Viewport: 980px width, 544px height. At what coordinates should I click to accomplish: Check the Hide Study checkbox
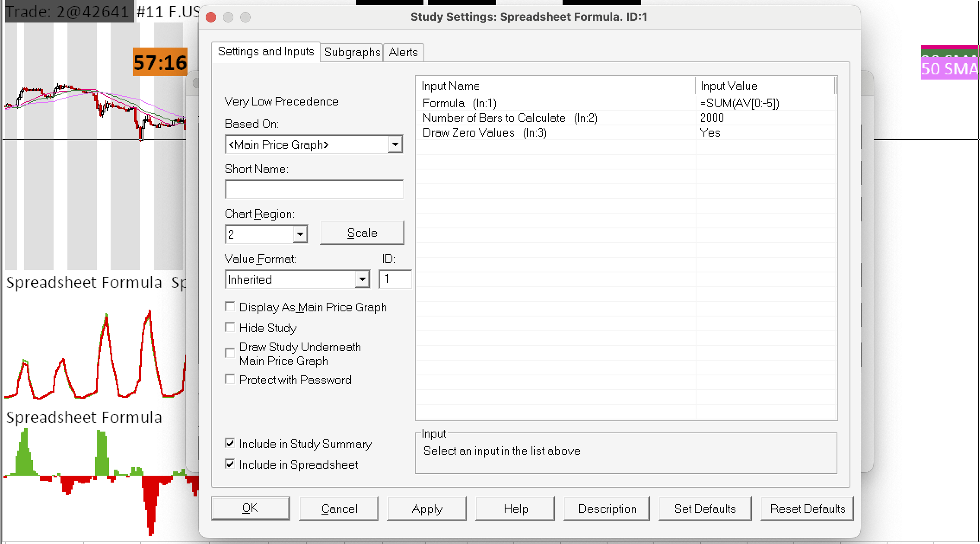pyautogui.click(x=230, y=328)
